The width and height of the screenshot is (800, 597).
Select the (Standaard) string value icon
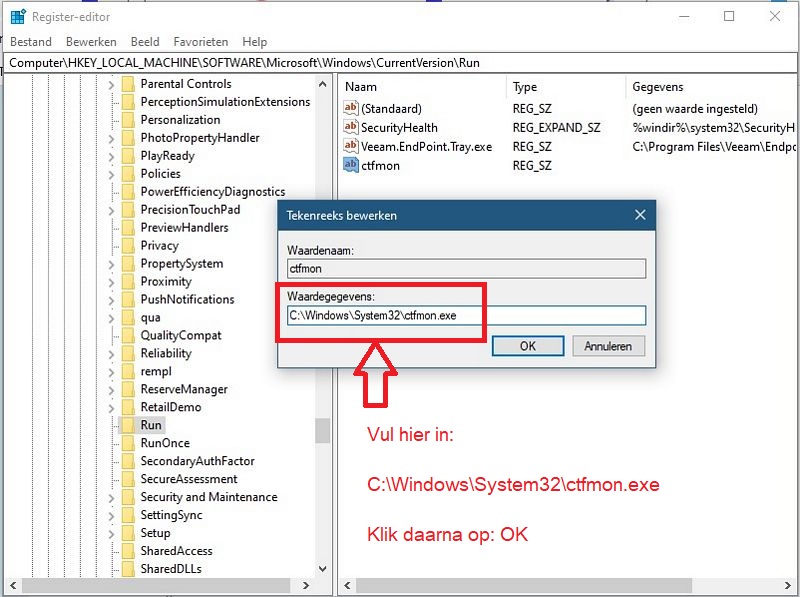pos(351,108)
